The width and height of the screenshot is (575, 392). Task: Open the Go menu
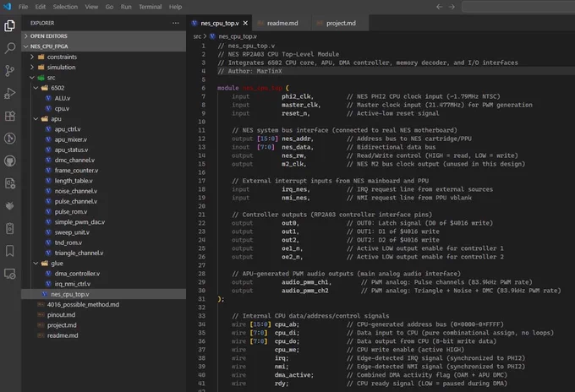pos(109,7)
